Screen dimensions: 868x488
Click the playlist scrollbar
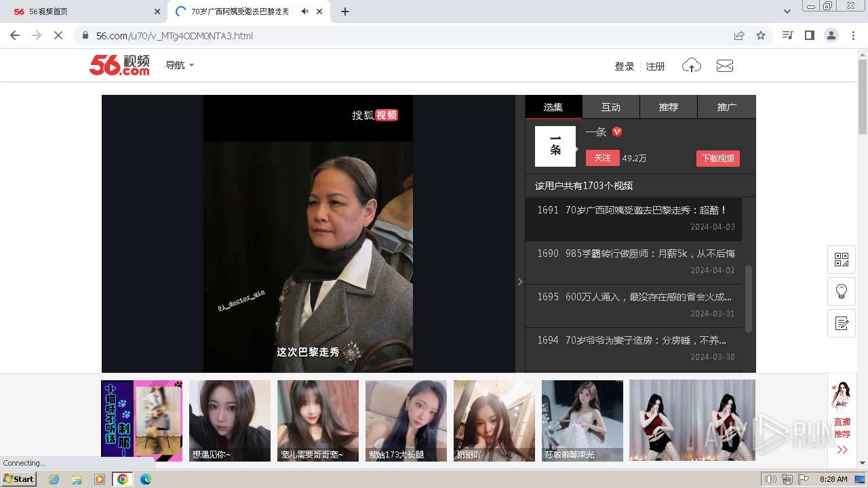pos(749,298)
